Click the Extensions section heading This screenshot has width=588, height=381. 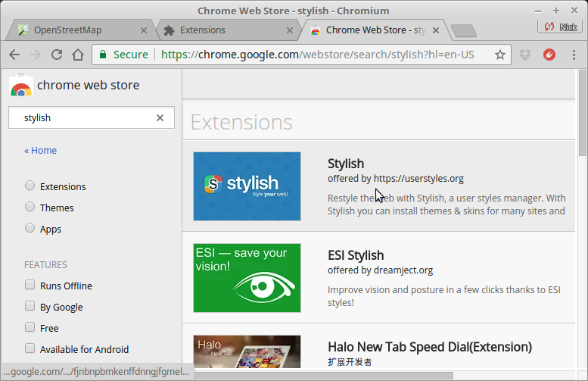point(241,123)
